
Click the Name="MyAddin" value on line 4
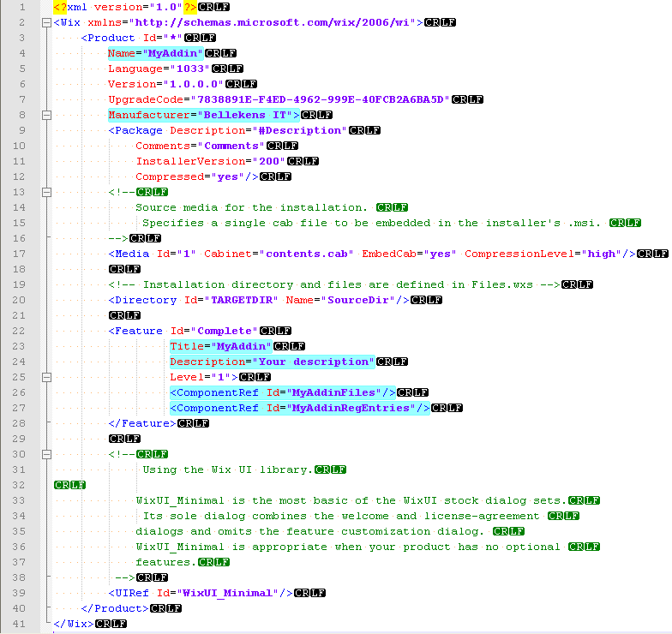click(x=173, y=53)
